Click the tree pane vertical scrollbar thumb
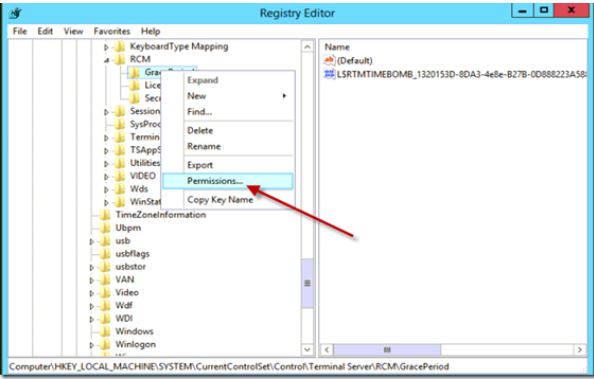The width and height of the screenshot is (594, 379). tap(307, 283)
